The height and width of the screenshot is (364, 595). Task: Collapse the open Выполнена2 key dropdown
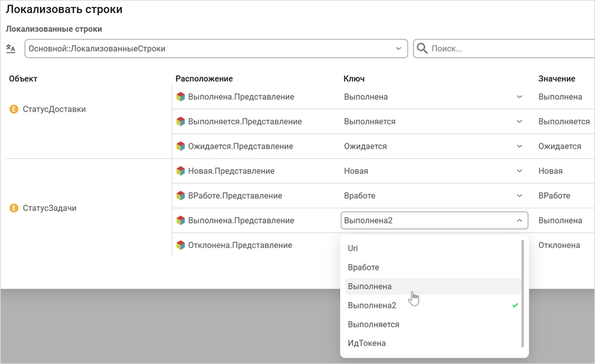tap(519, 220)
